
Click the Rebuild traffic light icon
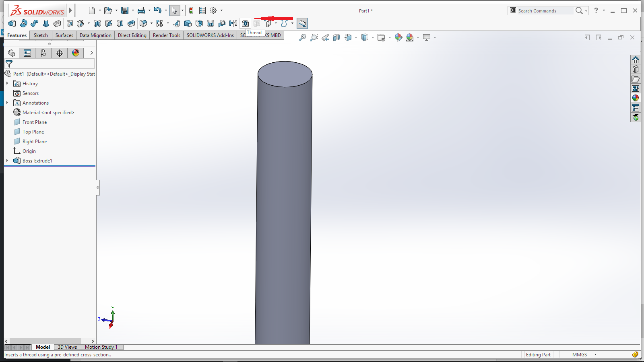coord(191,10)
